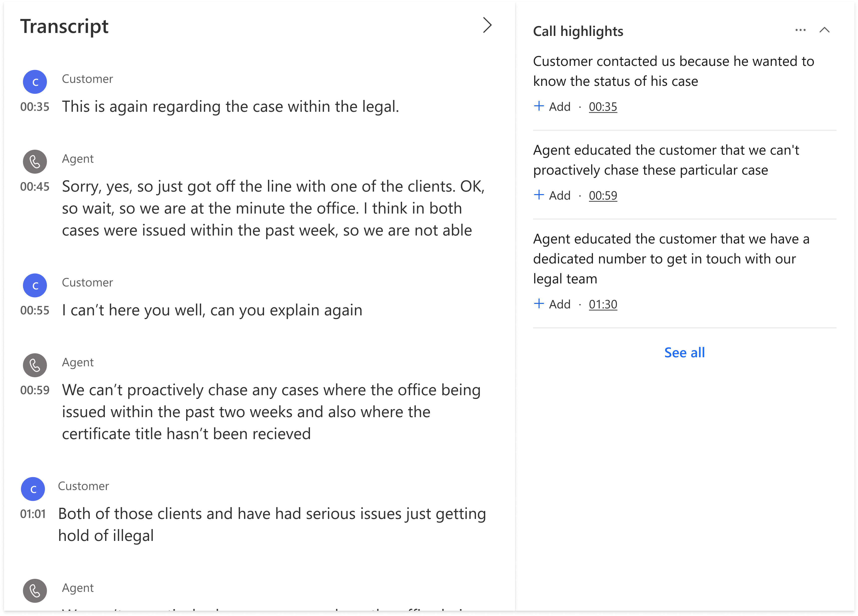858x616 pixels.
Task: Open Call highlights more options ellipsis
Action: coord(801,30)
